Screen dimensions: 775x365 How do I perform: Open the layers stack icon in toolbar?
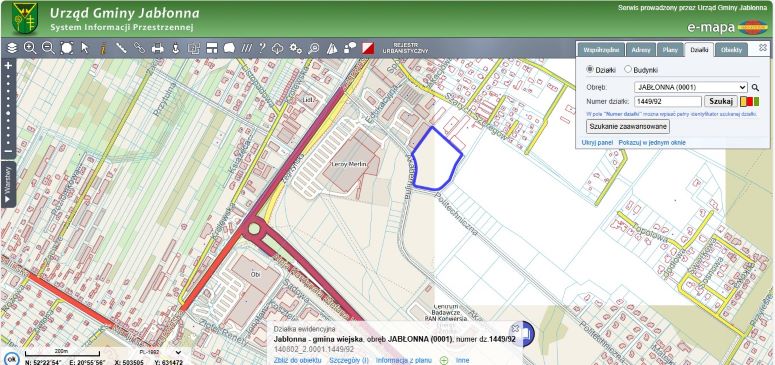point(12,48)
